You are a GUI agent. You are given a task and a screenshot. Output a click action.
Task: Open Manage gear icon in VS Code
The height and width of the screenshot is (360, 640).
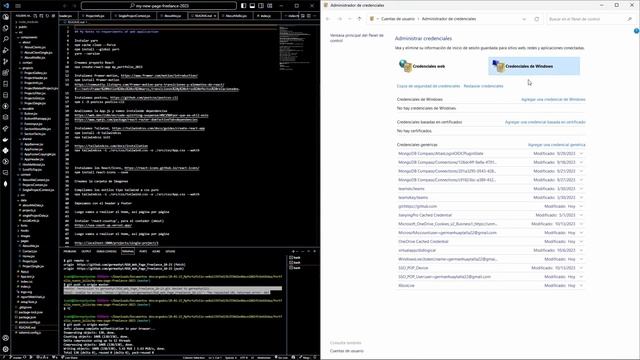[x=6, y=349]
